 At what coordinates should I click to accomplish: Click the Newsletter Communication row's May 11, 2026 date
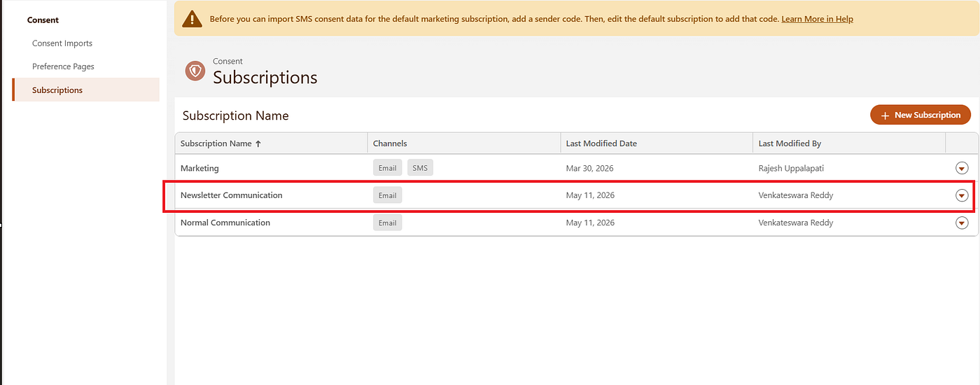tap(590, 195)
